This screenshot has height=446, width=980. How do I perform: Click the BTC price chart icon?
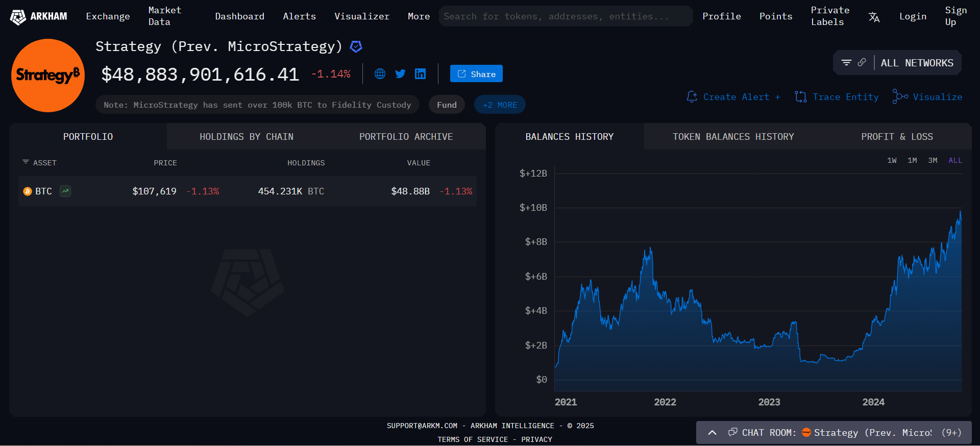click(x=65, y=191)
